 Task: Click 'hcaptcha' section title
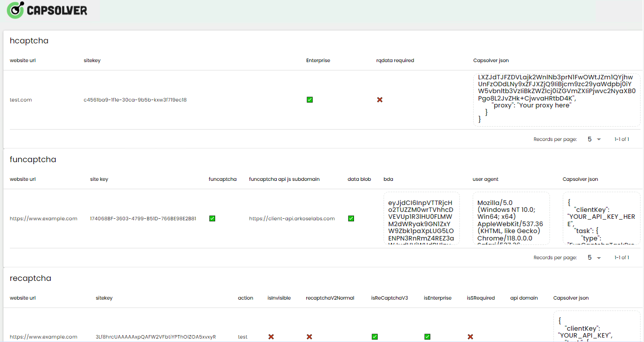tap(29, 41)
